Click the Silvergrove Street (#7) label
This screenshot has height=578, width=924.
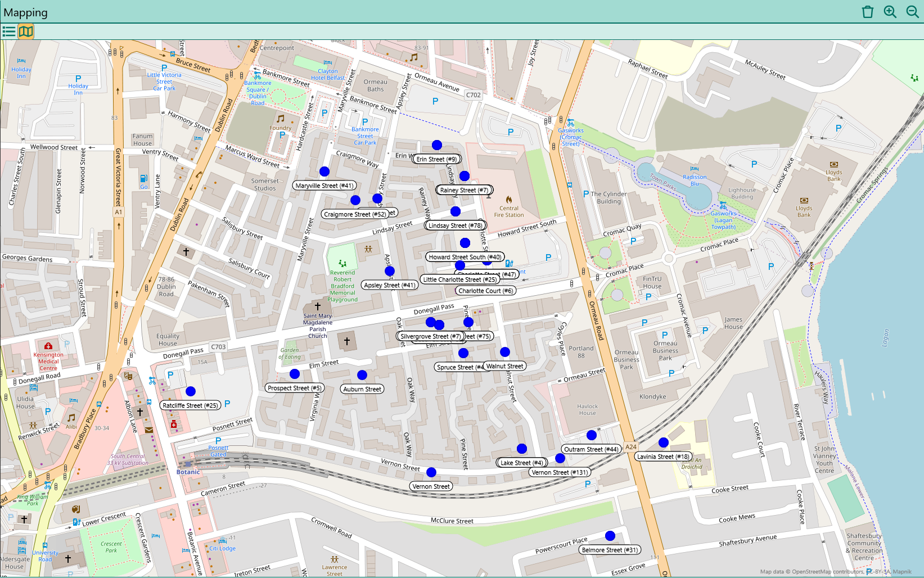(x=431, y=336)
